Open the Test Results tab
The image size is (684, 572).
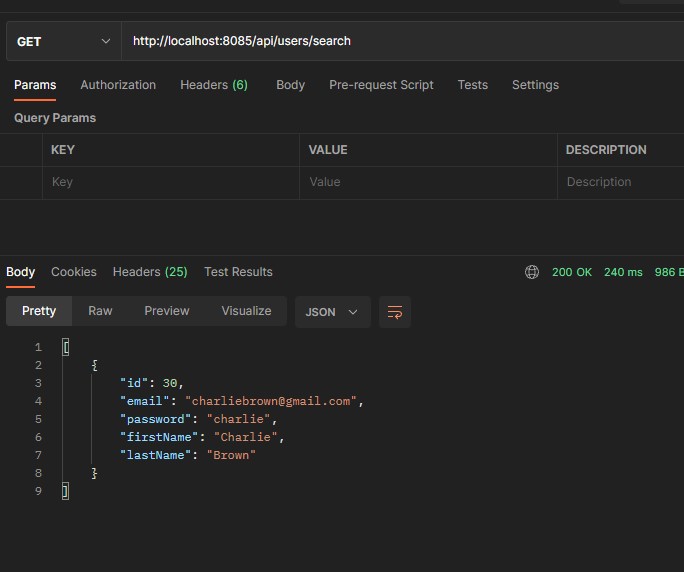click(x=238, y=272)
